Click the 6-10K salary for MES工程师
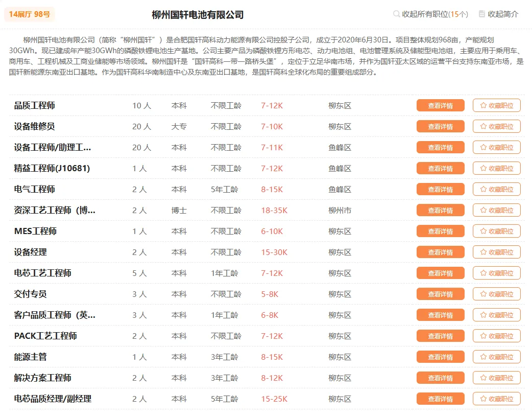 (272, 231)
